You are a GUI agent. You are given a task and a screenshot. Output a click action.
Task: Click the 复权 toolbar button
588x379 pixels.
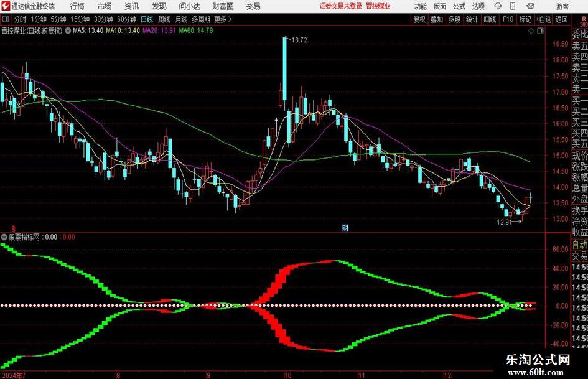point(419,19)
